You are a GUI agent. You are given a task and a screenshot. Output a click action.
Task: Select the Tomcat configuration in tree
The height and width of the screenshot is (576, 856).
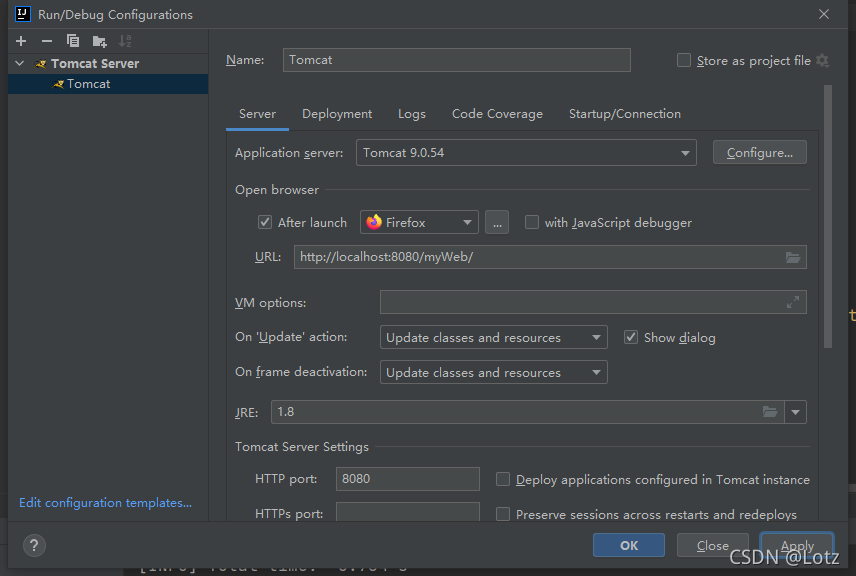pyautogui.click(x=108, y=84)
